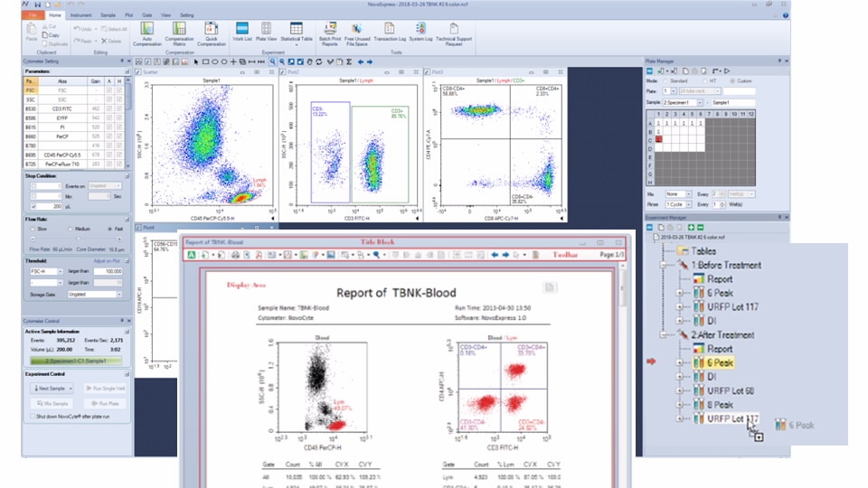
Task: Click the threshold value field showing 100,000
Action: [x=106, y=270]
